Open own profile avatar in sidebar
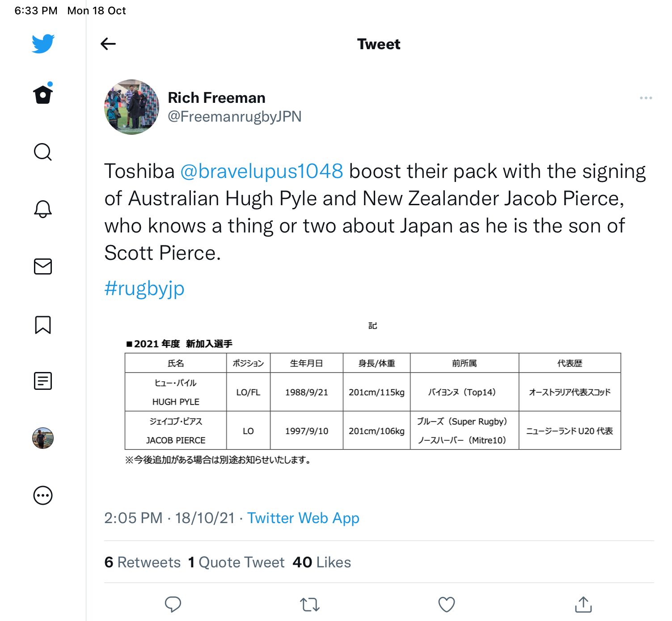The height and width of the screenshot is (621, 672). point(43,438)
